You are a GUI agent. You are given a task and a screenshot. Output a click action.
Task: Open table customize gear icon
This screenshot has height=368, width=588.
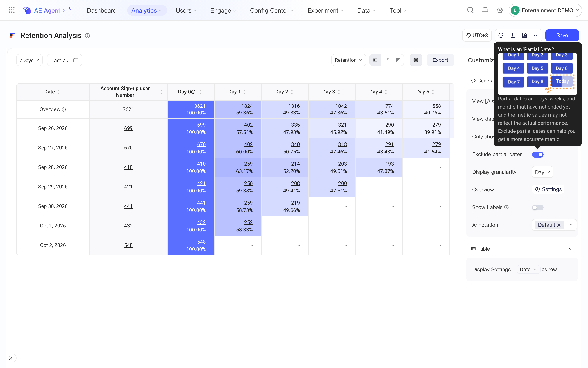(416, 60)
